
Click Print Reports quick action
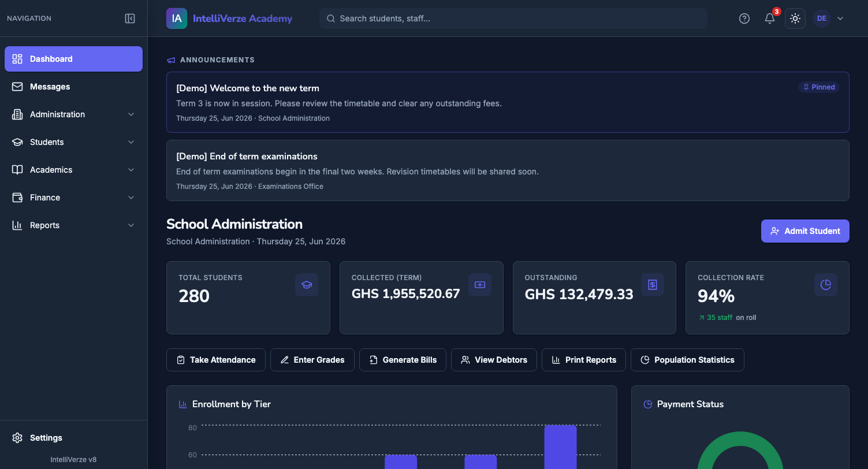584,360
